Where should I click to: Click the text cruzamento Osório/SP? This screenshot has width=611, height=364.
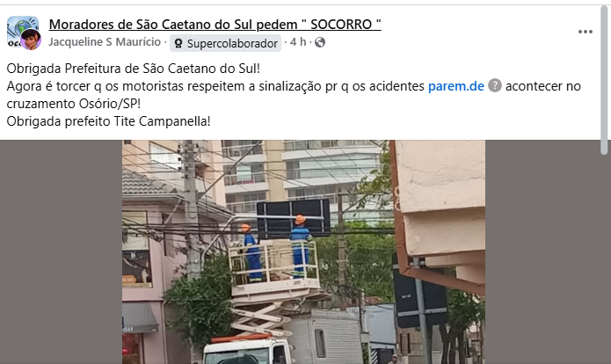click(x=74, y=104)
